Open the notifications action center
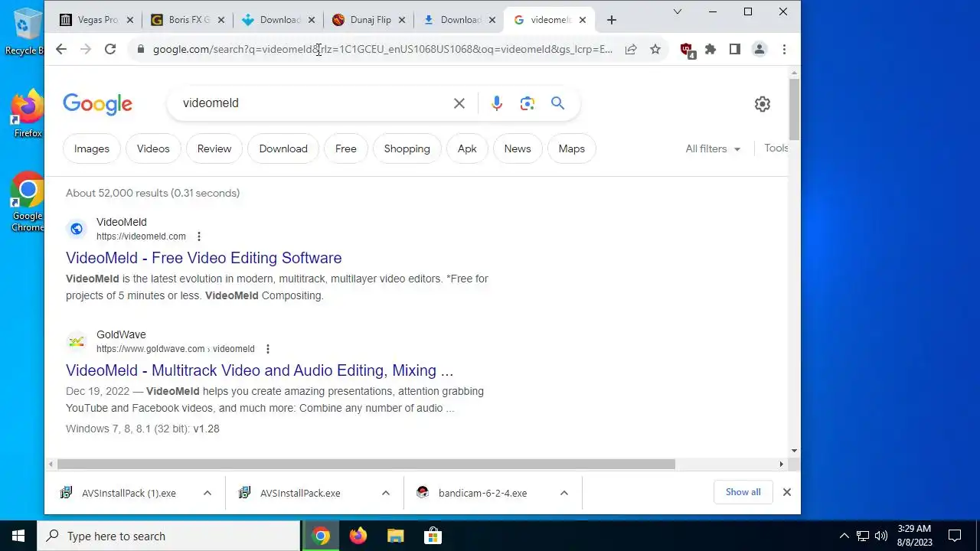980x551 pixels. point(955,536)
